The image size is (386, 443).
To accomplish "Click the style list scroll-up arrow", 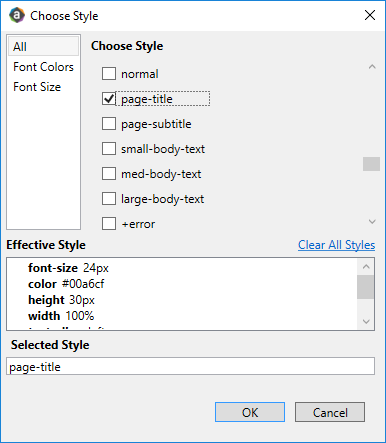I will coord(372,67).
